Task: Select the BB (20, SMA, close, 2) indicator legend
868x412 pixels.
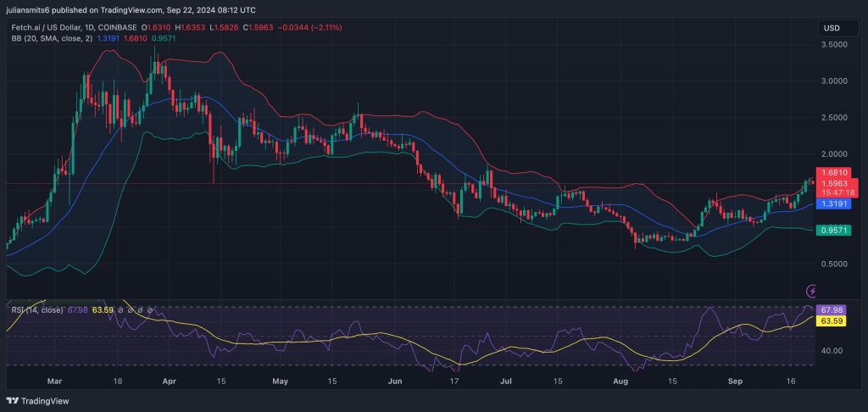Action: (52, 37)
